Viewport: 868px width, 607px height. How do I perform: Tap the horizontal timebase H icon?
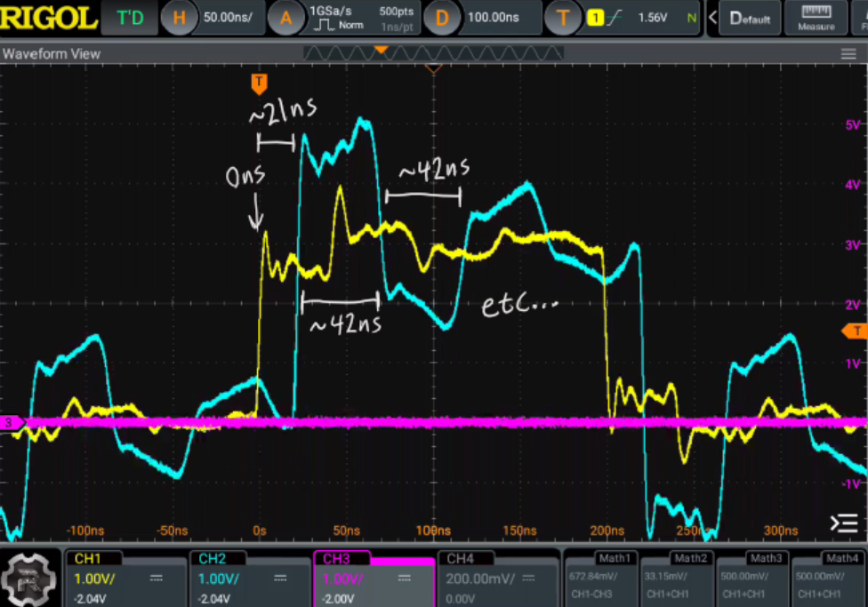pyautogui.click(x=181, y=18)
